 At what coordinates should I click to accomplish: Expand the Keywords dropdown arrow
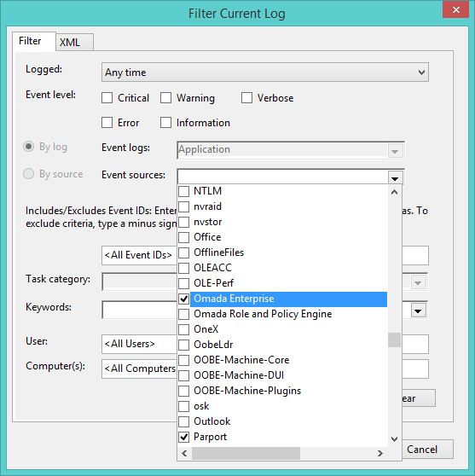point(418,311)
